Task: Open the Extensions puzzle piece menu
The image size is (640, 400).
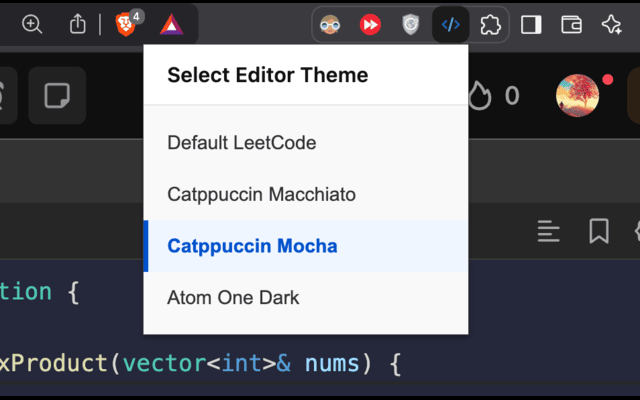Action: [x=490, y=24]
